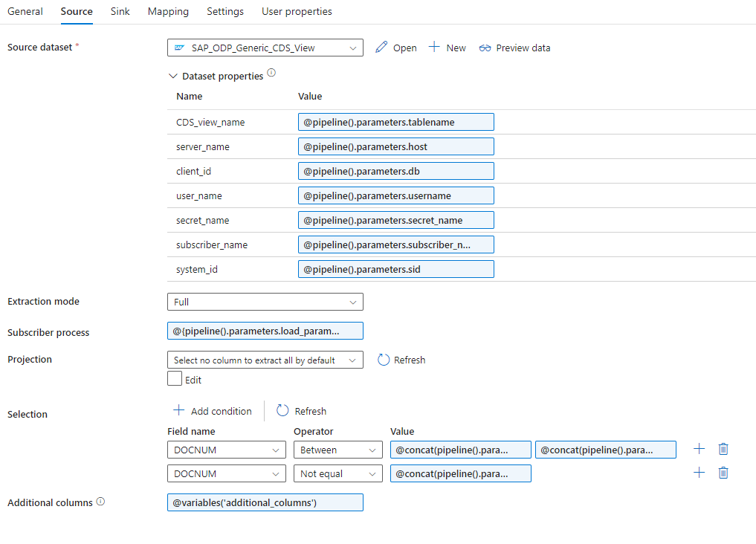Click Additional columns info icon
The image size is (756, 544).
click(x=100, y=502)
